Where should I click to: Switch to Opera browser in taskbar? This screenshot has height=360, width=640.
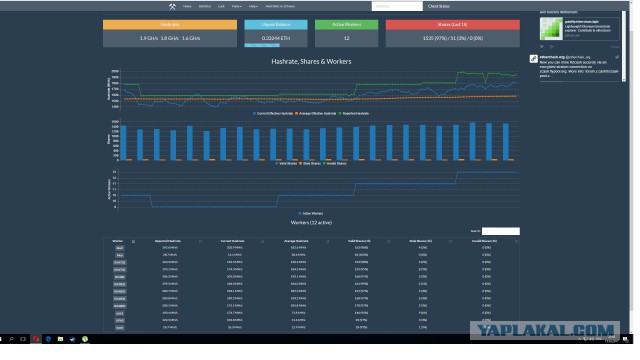point(36,339)
